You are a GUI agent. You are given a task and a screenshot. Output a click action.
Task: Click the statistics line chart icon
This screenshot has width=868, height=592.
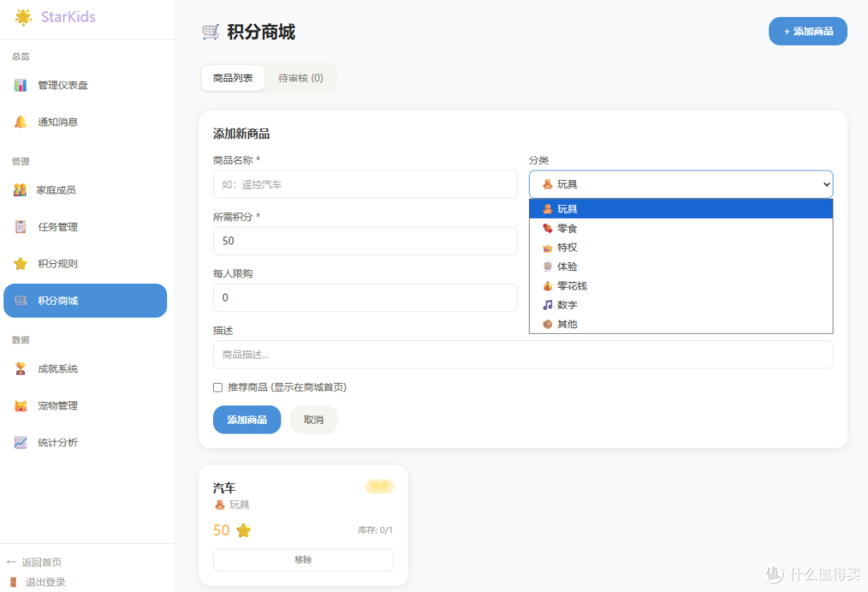pos(20,442)
